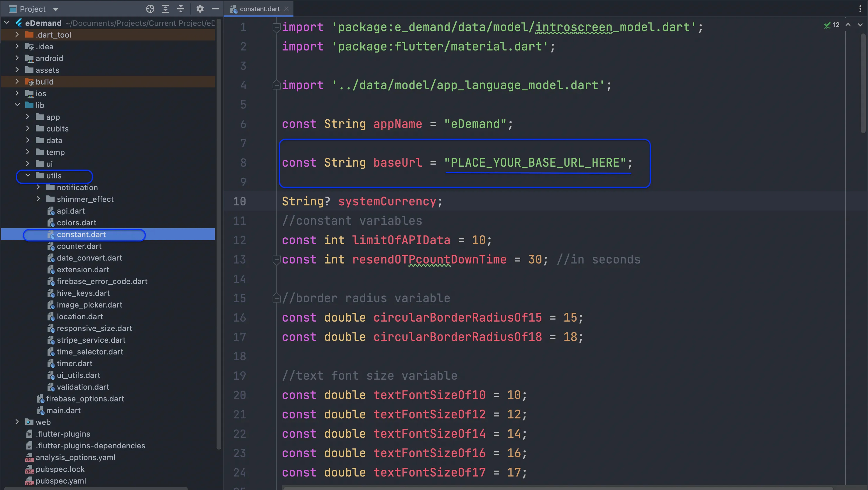Open the Project view dropdown
Viewport: 868px width, 490px height.
click(x=56, y=9)
